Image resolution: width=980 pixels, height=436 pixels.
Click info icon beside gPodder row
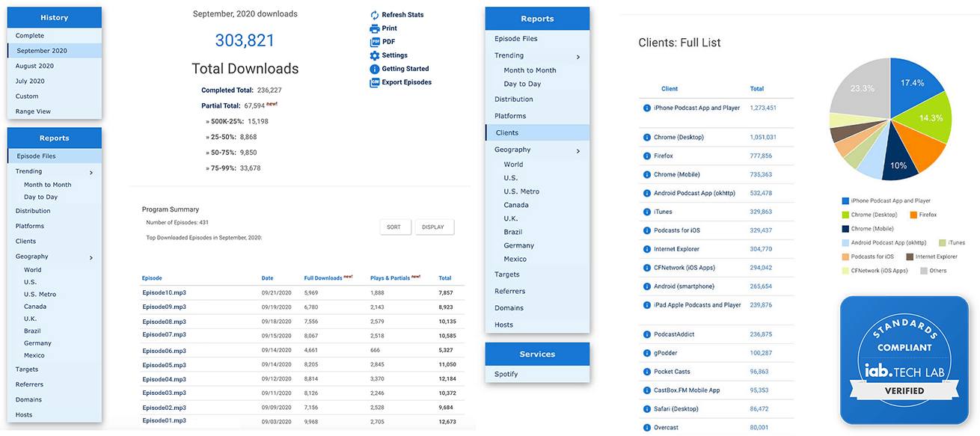tap(647, 353)
